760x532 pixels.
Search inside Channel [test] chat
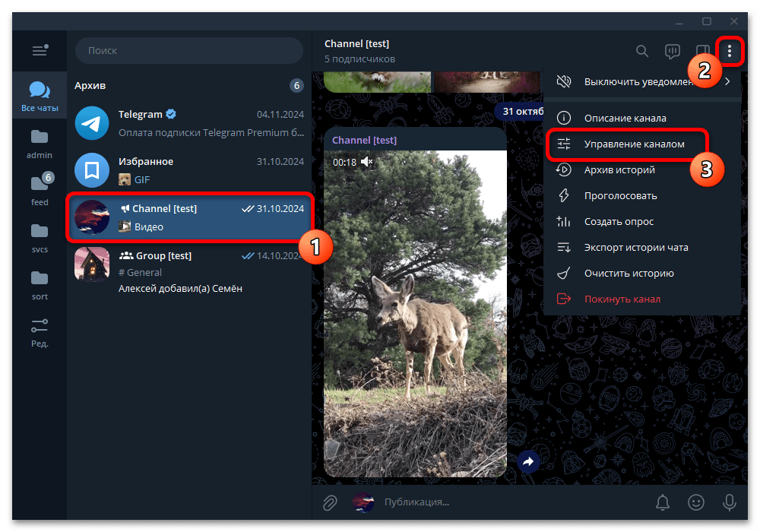click(641, 51)
